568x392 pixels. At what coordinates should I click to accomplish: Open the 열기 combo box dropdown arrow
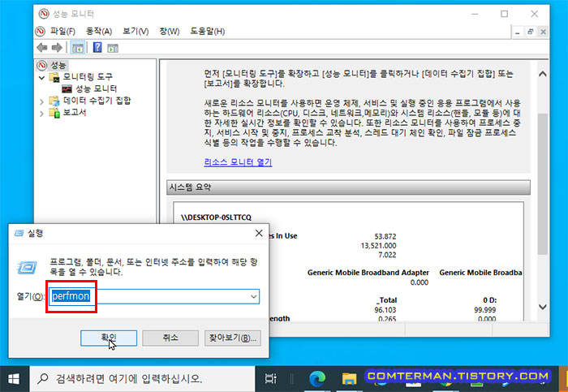pos(254,296)
